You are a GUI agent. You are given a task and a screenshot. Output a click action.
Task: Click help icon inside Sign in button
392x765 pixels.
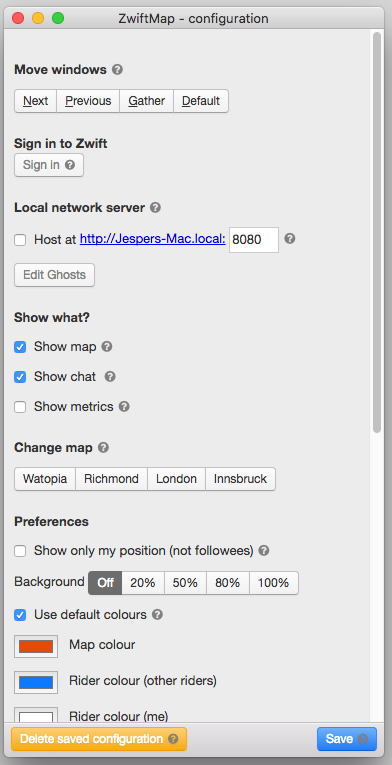(70, 165)
